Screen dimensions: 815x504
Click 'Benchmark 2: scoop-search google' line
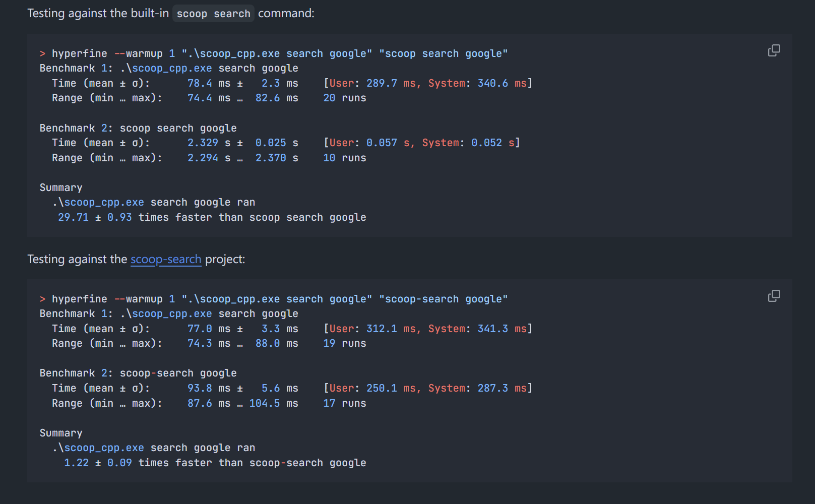click(138, 373)
